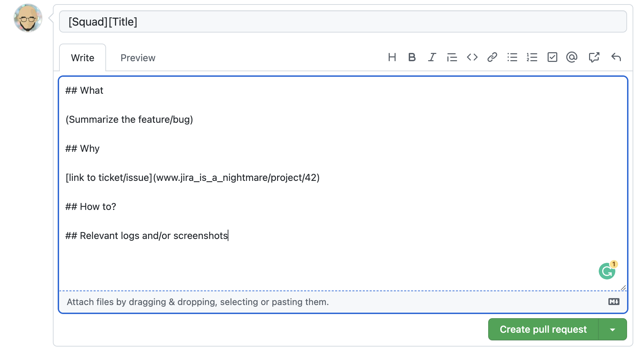This screenshot has width=644, height=350.
Task: Place cursor on '## Why' line
Action: (x=82, y=148)
